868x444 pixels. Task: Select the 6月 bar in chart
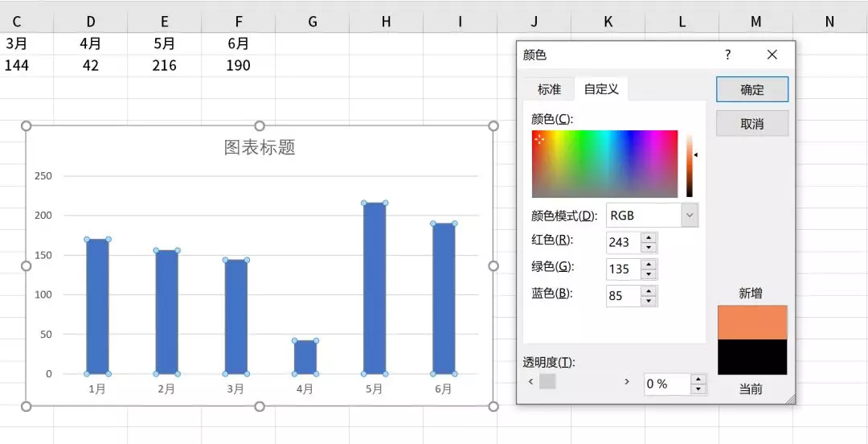(444, 298)
